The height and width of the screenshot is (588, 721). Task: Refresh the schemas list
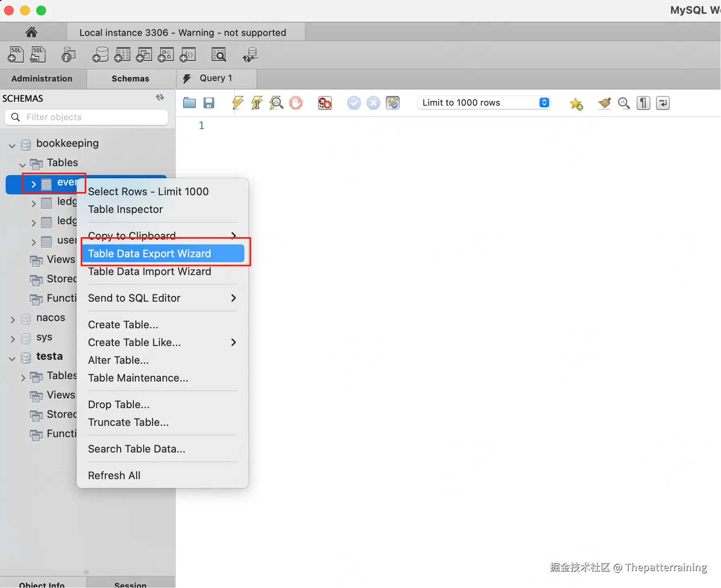pos(160,98)
